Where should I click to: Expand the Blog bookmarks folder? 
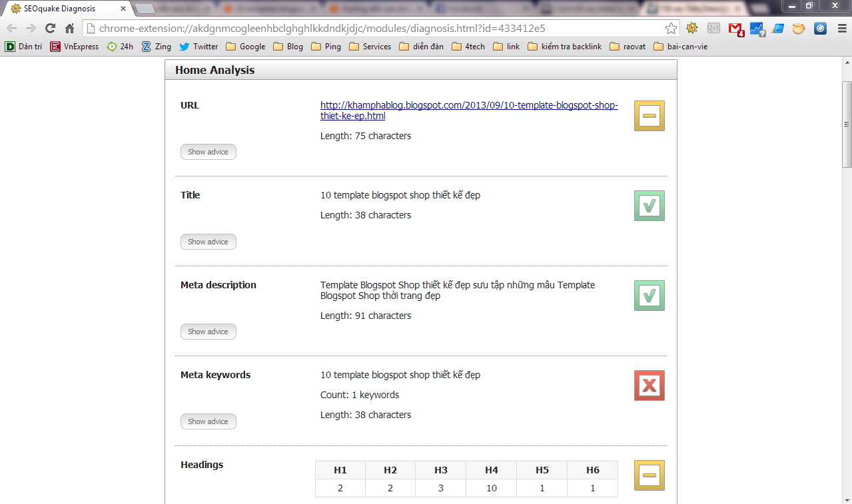[x=288, y=47]
